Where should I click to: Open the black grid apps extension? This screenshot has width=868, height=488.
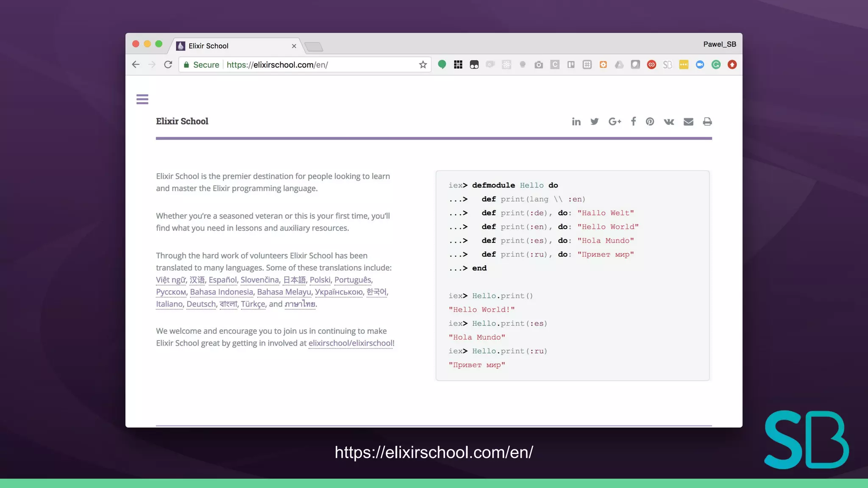click(458, 64)
